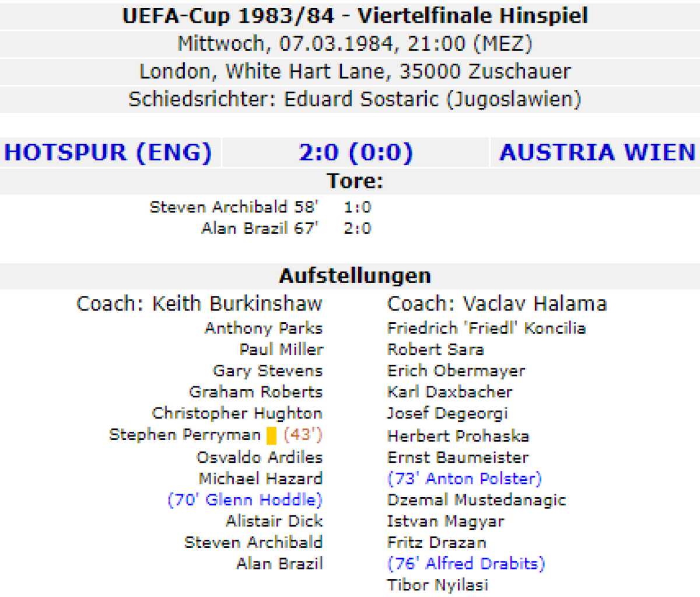Click player Osvaldo Ardiles in lineup
700x597 pixels.
(259, 458)
